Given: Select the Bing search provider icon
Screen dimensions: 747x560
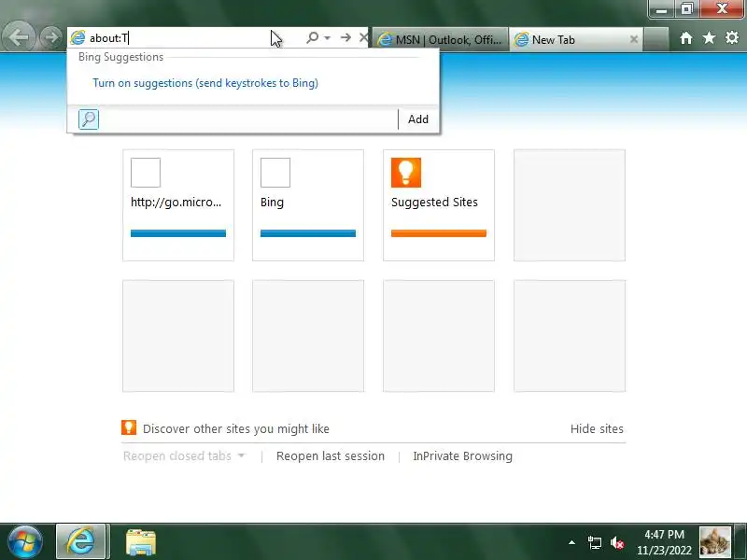Looking at the screenshot, I should [89, 119].
